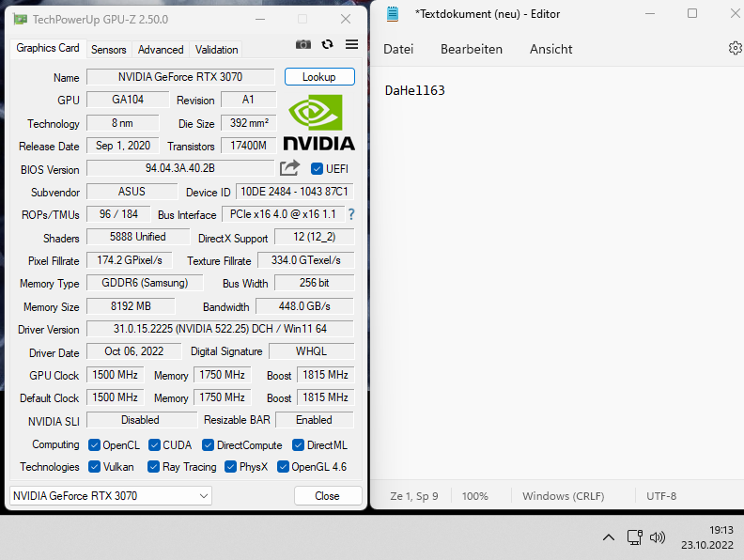Click the volume speaker tray icon
This screenshot has width=744, height=560.
(658, 537)
